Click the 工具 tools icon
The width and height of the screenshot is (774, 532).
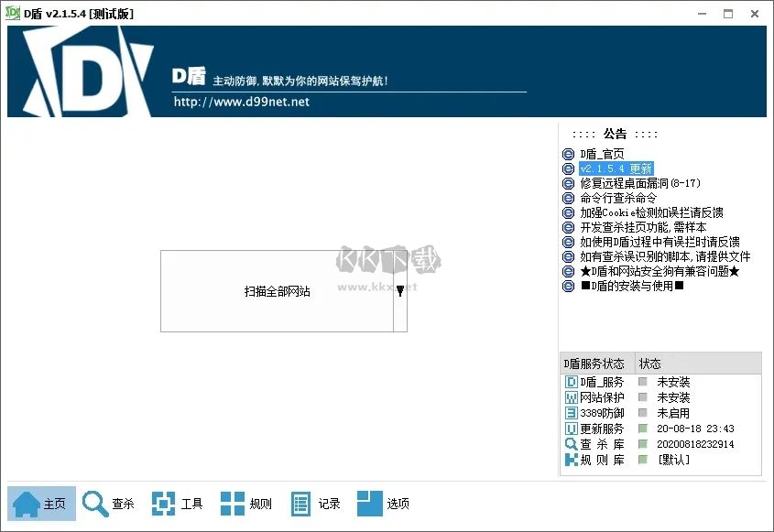click(x=165, y=502)
